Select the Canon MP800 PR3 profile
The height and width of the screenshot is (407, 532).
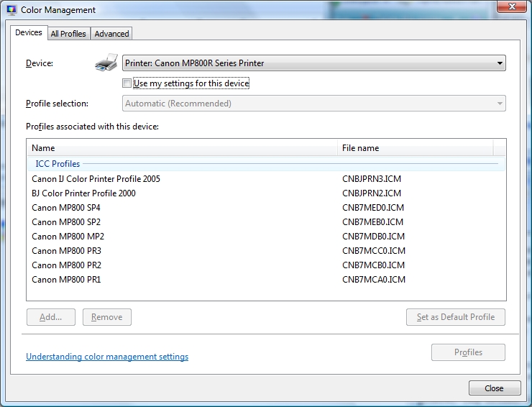66,251
